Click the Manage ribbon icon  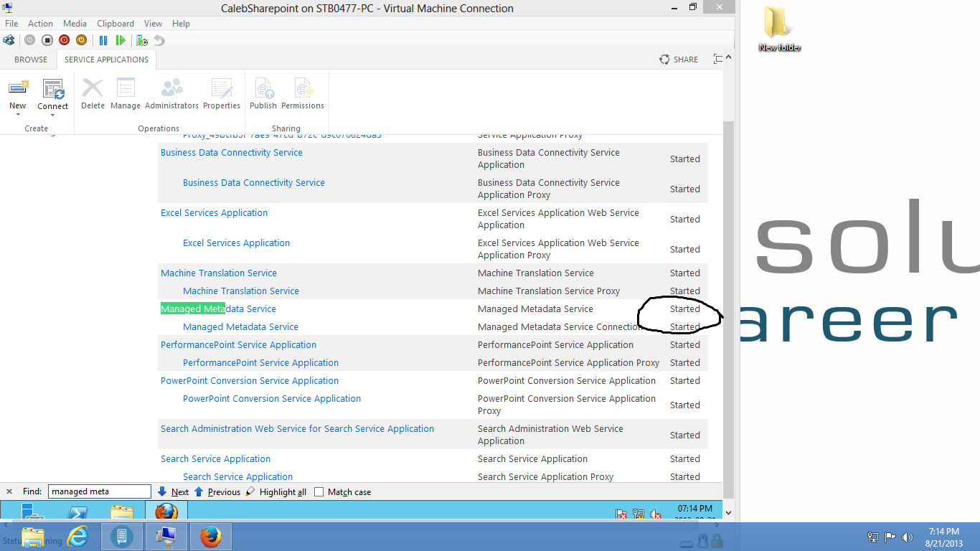[x=126, y=88]
